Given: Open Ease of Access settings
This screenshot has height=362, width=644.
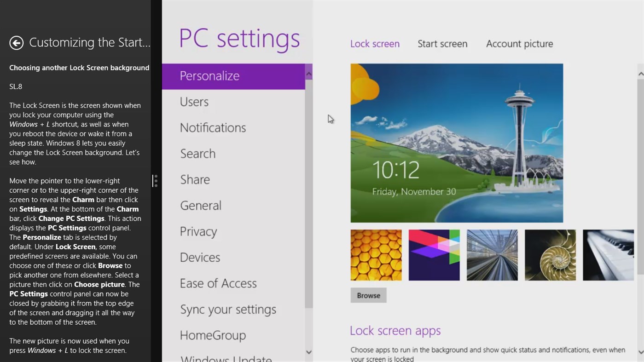Looking at the screenshot, I should pyautogui.click(x=218, y=283).
